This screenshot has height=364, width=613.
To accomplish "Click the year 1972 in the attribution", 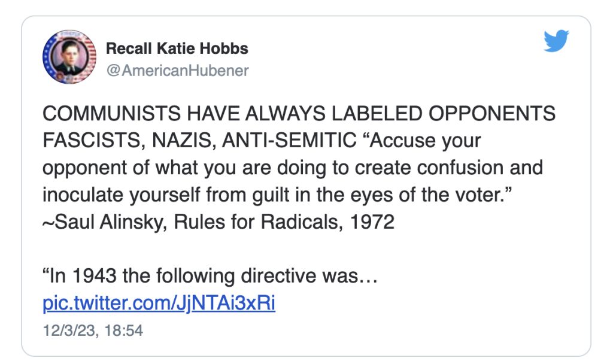I will (372, 221).
